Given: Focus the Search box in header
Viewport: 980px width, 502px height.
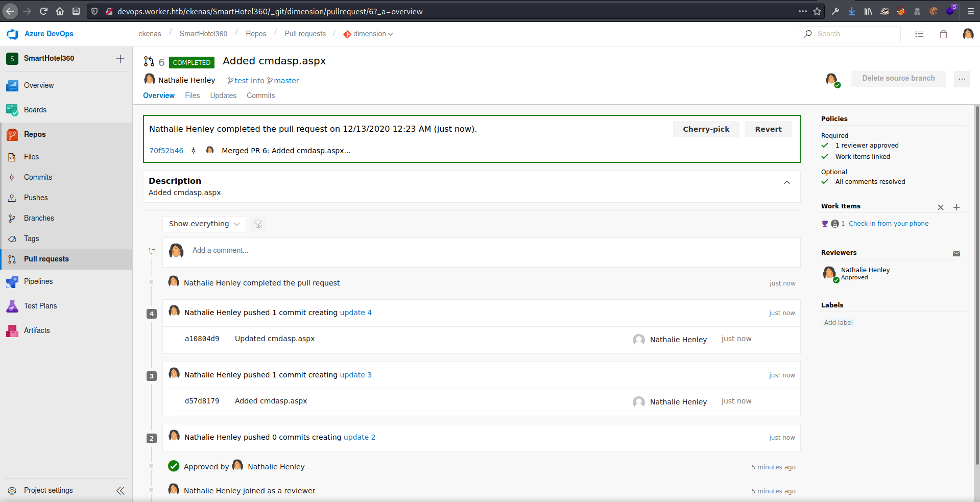Looking at the screenshot, I should coord(850,34).
